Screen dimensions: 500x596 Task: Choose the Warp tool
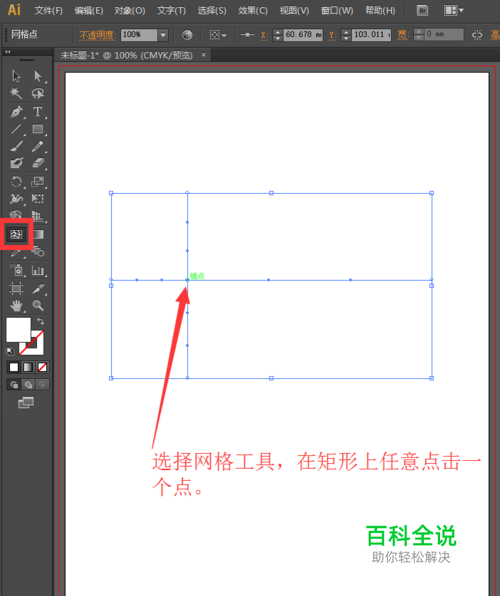click(x=16, y=198)
